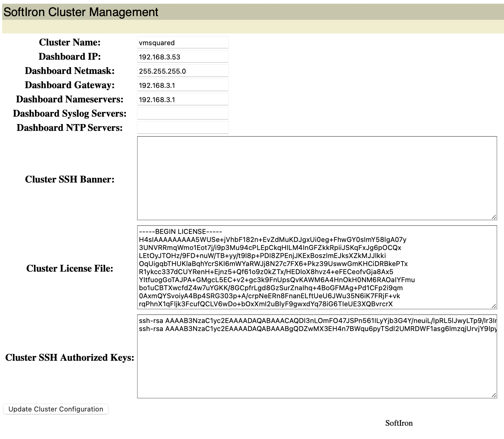Click inside the Cluster SSH Banner textarea

[317, 178]
